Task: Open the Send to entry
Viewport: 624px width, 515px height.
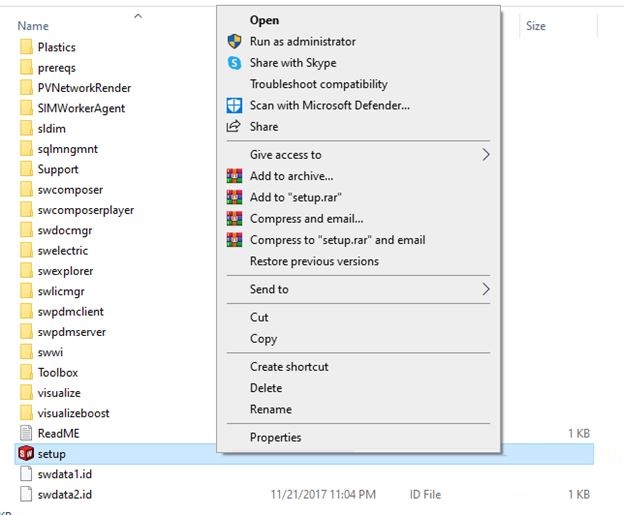Action: coord(358,289)
